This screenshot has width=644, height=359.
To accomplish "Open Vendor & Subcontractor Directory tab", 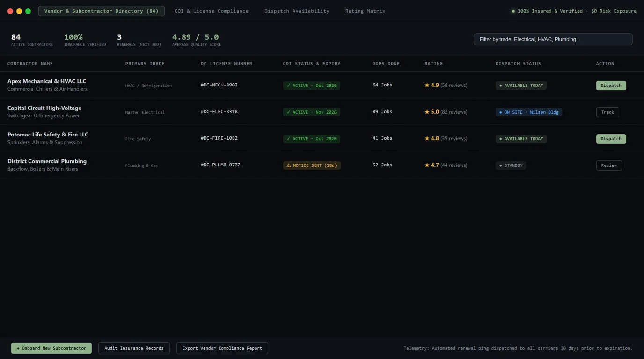I will tap(101, 11).
